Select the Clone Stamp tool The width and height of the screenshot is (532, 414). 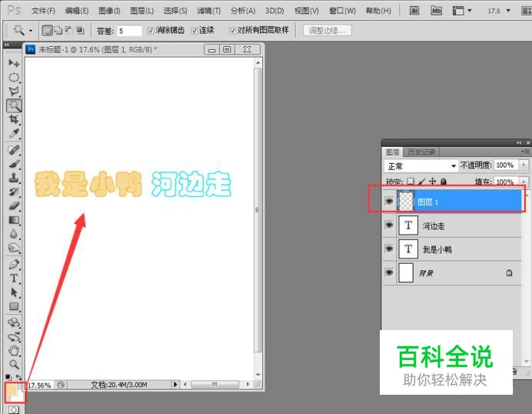tap(14, 178)
